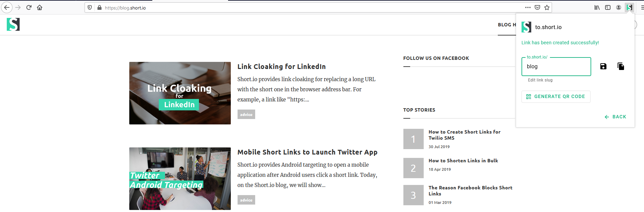644x212 pixels.
Task: Open Mobile Short Links Twitter App article
Action: coord(307,152)
